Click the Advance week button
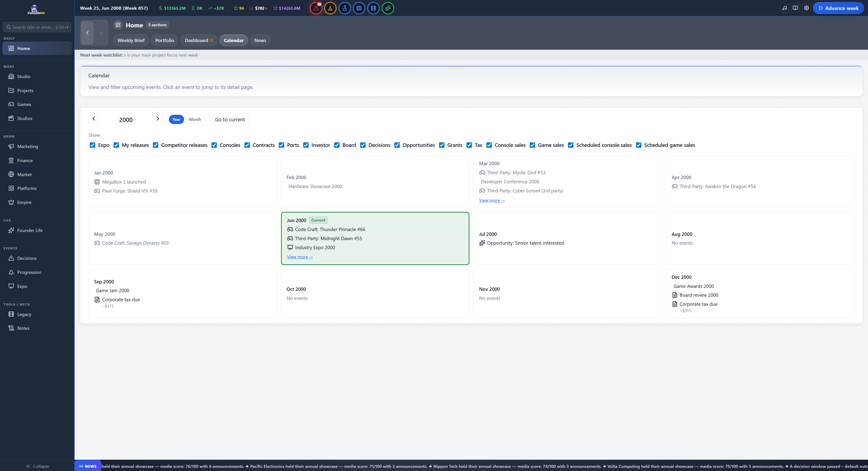 click(x=838, y=8)
